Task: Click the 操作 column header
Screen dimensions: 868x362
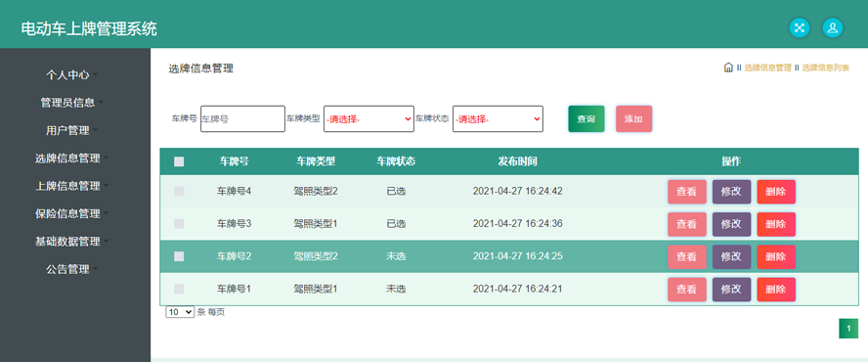Action: point(731,161)
